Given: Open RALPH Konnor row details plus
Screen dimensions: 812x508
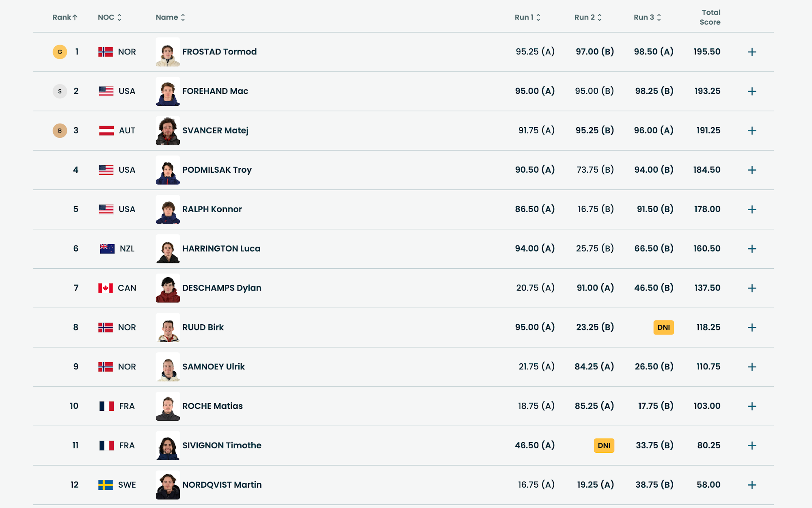Looking at the screenshot, I should (x=752, y=209).
